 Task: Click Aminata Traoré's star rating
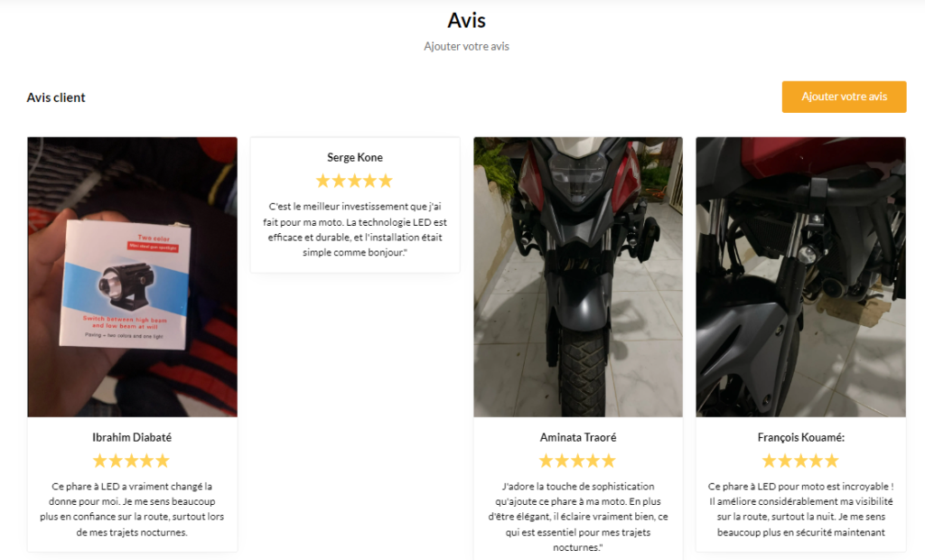pyautogui.click(x=577, y=461)
